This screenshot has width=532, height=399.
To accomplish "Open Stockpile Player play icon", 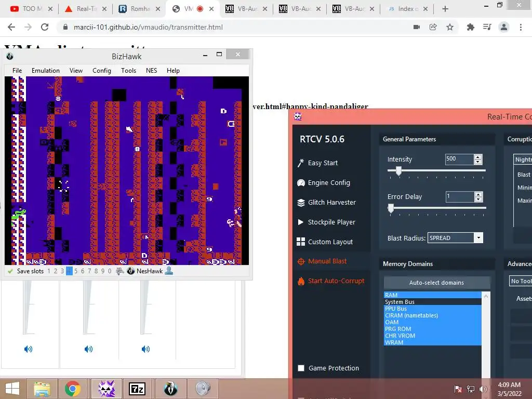I will coord(301,222).
